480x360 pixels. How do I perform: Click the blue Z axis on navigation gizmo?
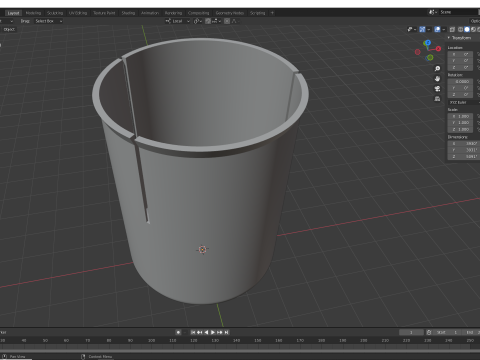[x=428, y=43]
